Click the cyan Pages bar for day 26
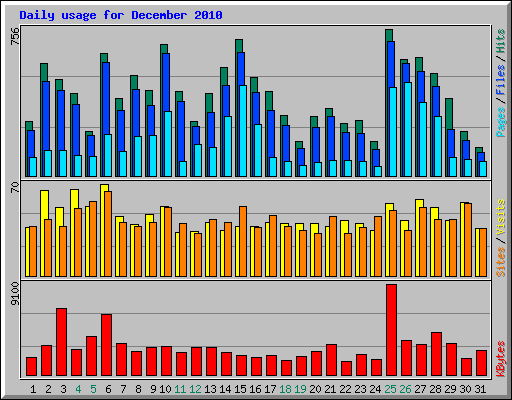The height and width of the screenshot is (400, 512). point(408,130)
